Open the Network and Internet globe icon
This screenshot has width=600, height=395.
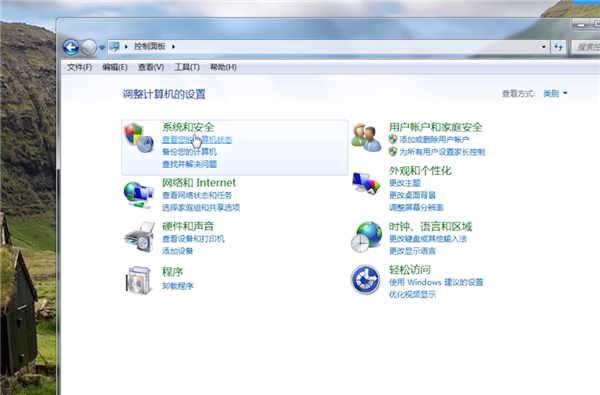point(139,195)
